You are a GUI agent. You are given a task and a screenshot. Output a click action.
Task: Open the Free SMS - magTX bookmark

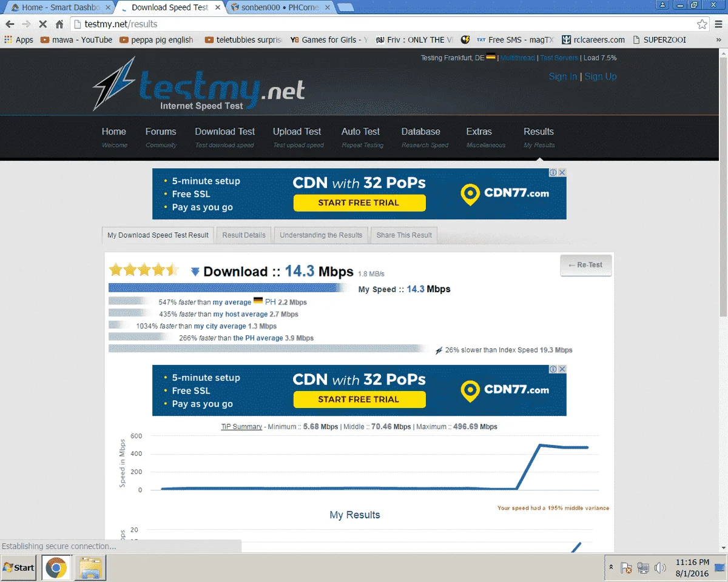pyautogui.click(x=515, y=39)
